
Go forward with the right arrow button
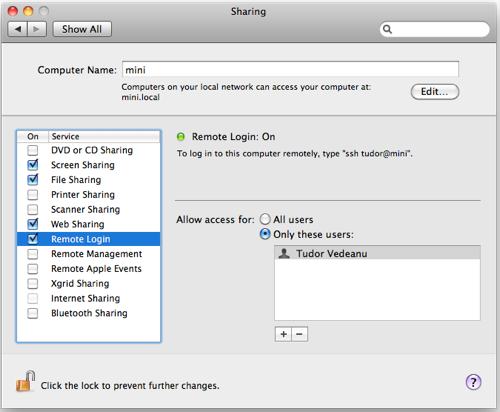click(x=37, y=29)
